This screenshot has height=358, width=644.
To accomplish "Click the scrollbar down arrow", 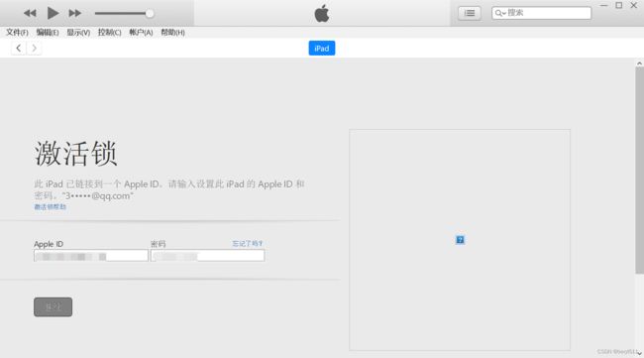I will (x=639, y=353).
